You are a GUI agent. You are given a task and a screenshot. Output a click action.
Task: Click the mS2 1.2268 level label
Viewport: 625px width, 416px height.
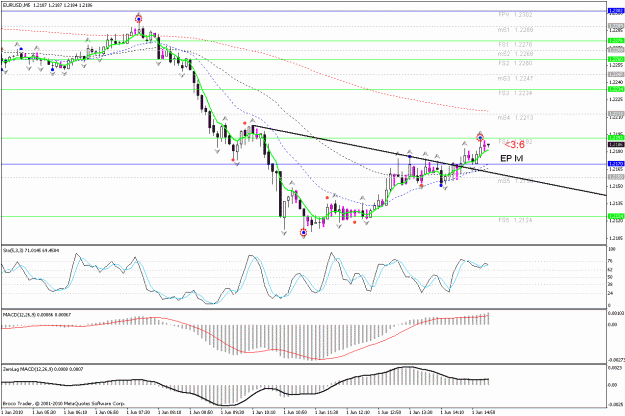point(515,53)
